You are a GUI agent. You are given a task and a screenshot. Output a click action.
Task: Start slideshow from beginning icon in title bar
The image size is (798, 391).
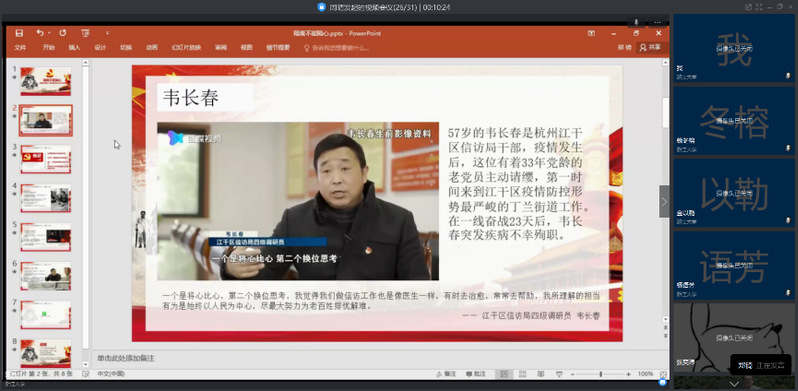(85, 33)
